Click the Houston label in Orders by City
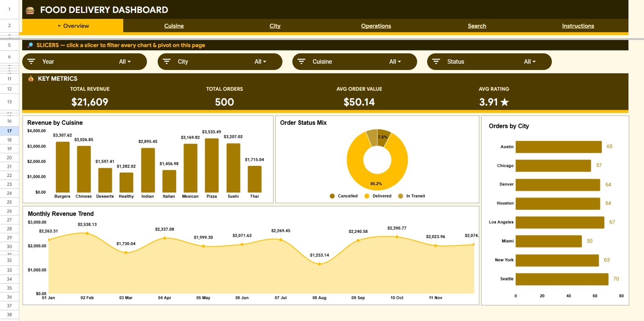Image resolution: width=644 pixels, height=321 pixels. (505, 203)
